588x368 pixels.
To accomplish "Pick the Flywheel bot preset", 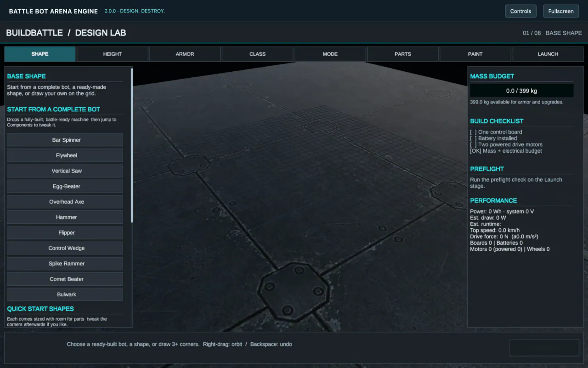I will point(65,155).
